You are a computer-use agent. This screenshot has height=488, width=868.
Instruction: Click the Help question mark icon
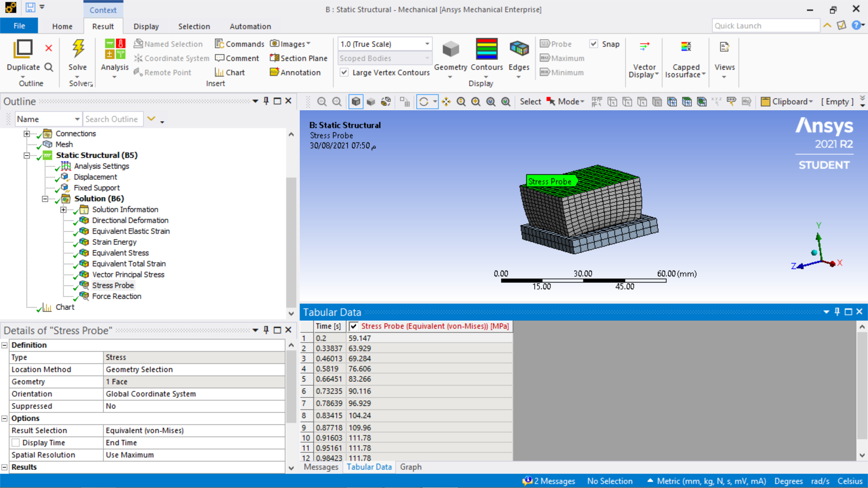tap(856, 25)
